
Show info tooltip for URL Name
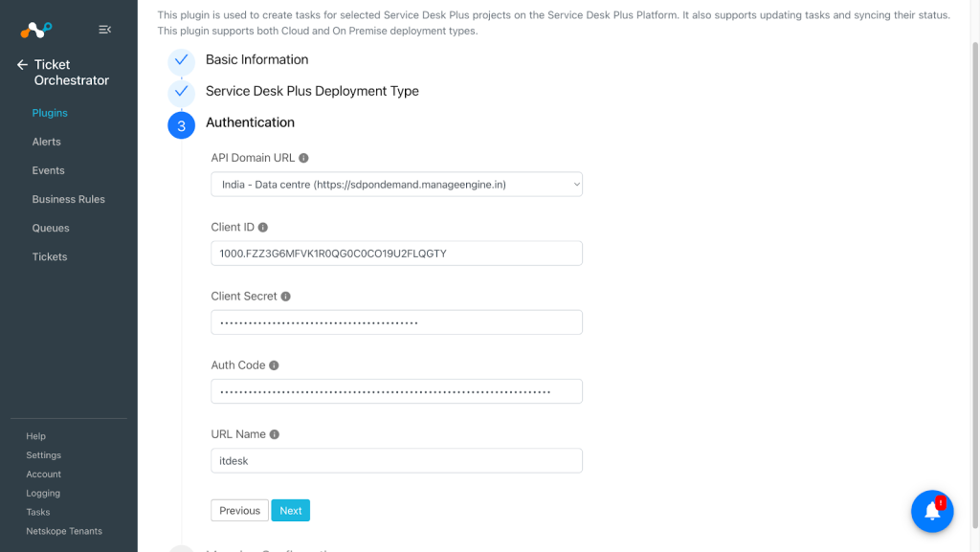pyautogui.click(x=275, y=434)
